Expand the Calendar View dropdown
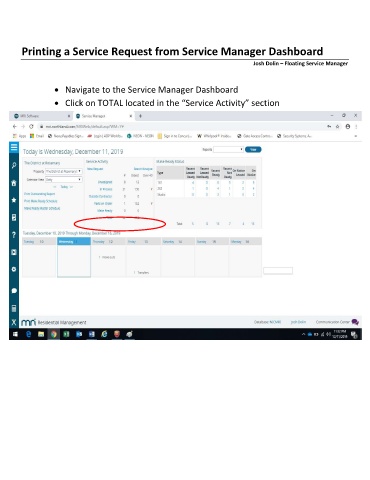The image size is (370, 480). pyautogui.click(x=63, y=180)
